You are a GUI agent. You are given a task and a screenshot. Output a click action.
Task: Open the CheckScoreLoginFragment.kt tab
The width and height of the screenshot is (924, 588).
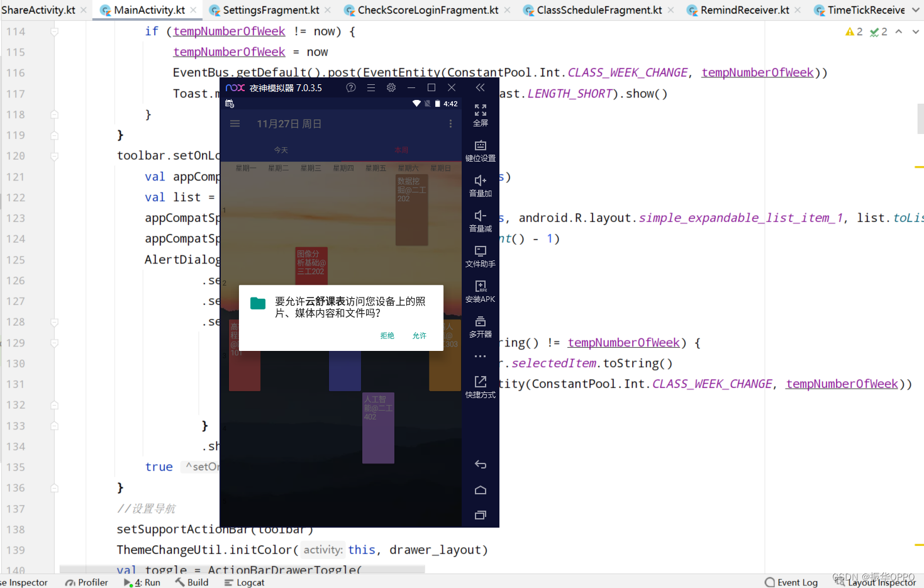[x=428, y=10]
